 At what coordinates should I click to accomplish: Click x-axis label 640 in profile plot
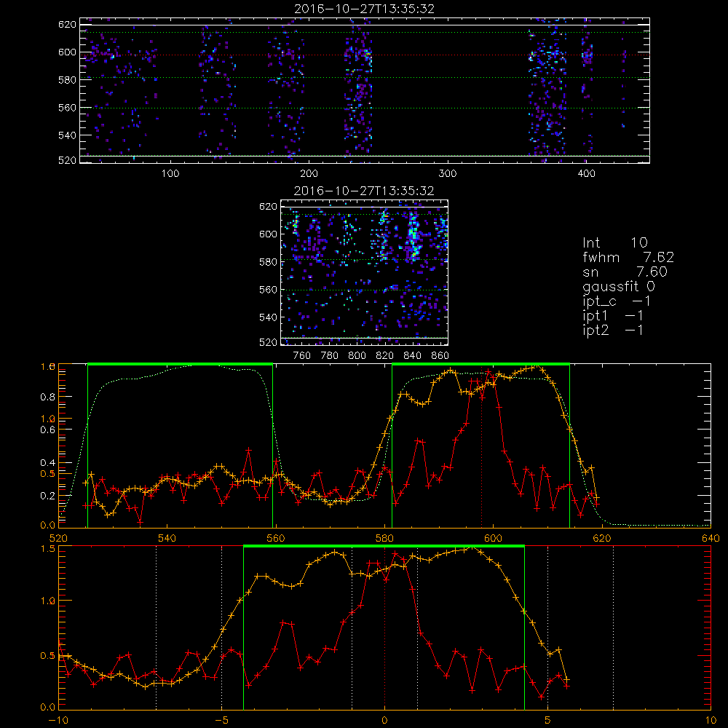(711, 538)
